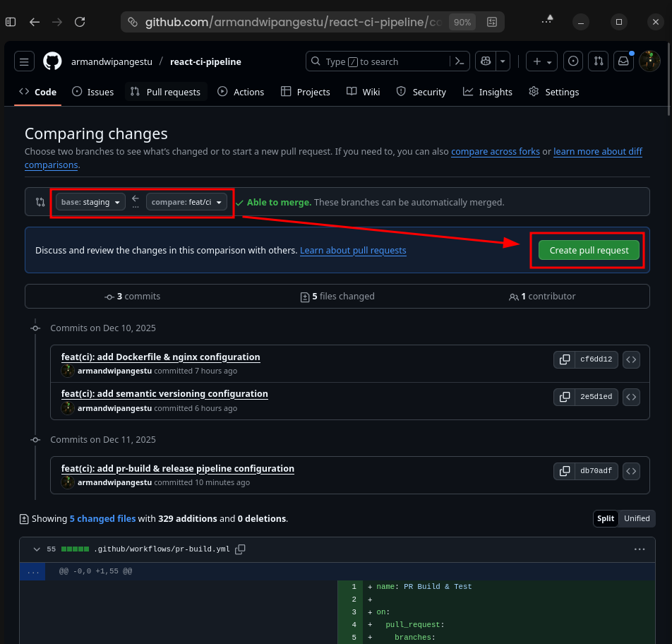Screen dimensions: 672x644
Task: Open the 'compare across forks' link
Action: coord(495,151)
